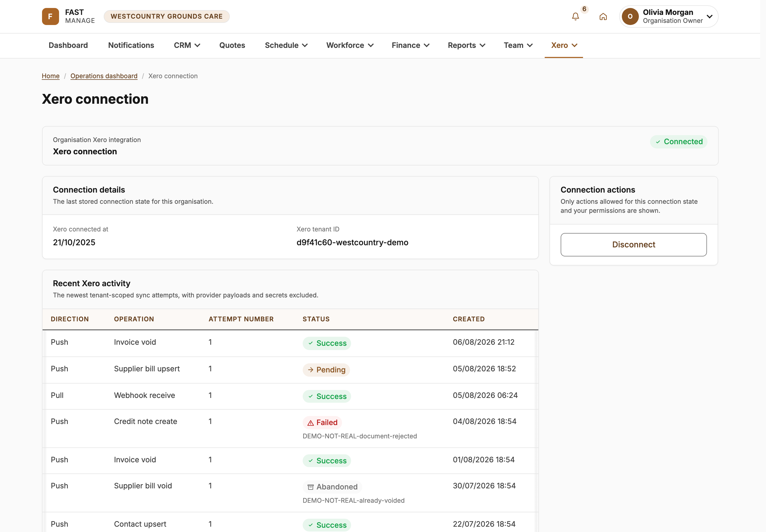This screenshot has width=766, height=532.
Task: Click the 30/07/2026 18:54 created date
Action: click(x=484, y=486)
